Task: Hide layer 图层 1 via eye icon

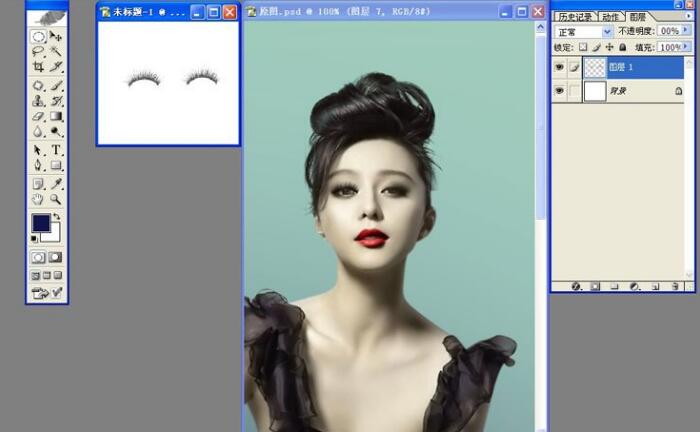Action: point(559,67)
